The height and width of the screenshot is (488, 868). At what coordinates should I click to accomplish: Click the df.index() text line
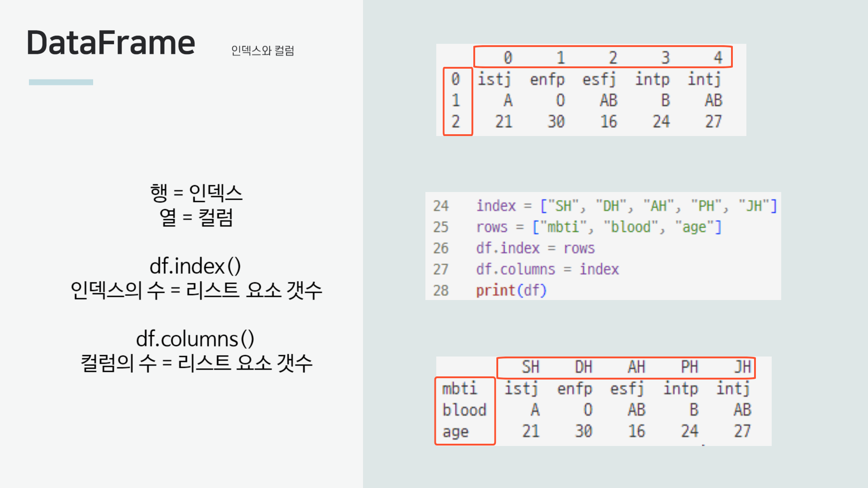click(x=195, y=266)
